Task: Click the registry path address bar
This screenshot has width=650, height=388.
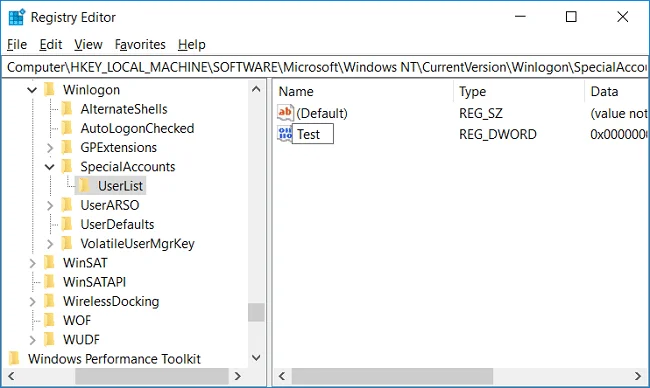Action: [x=325, y=67]
